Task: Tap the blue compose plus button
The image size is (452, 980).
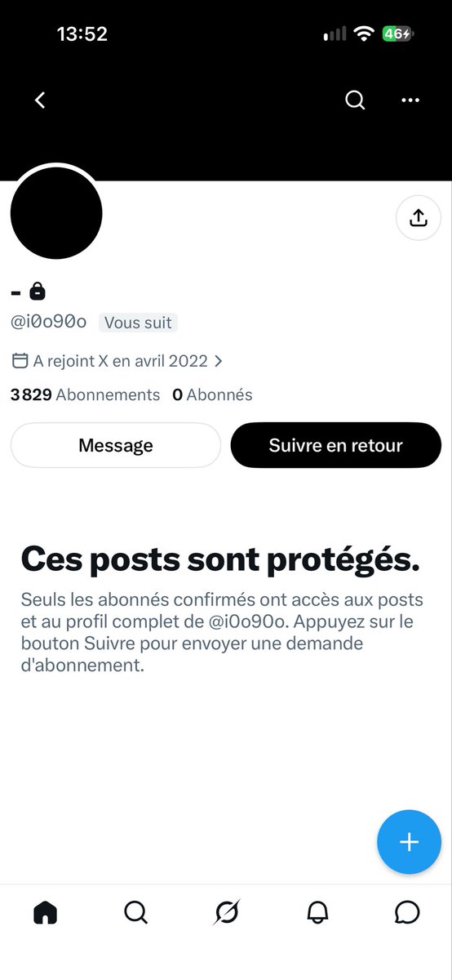Action: coord(409,842)
